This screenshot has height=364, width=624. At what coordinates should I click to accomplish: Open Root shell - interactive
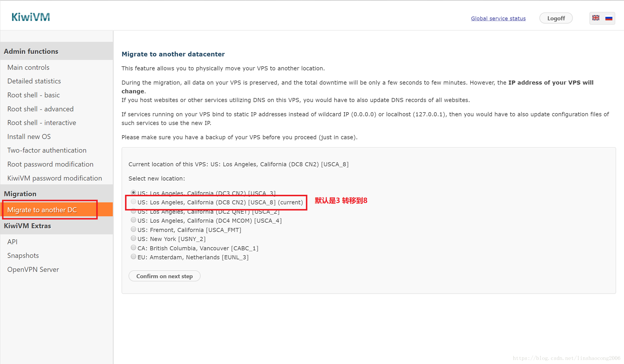pyautogui.click(x=42, y=123)
